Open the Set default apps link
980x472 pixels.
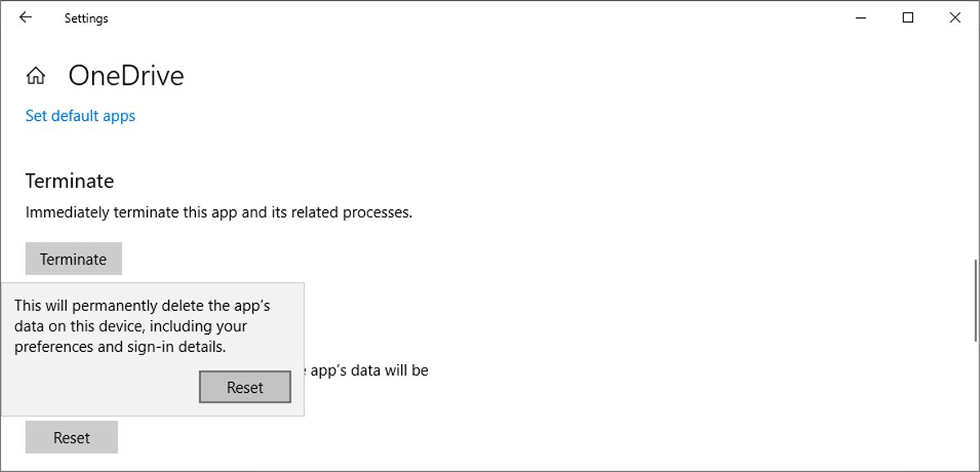click(x=80, y=116)
